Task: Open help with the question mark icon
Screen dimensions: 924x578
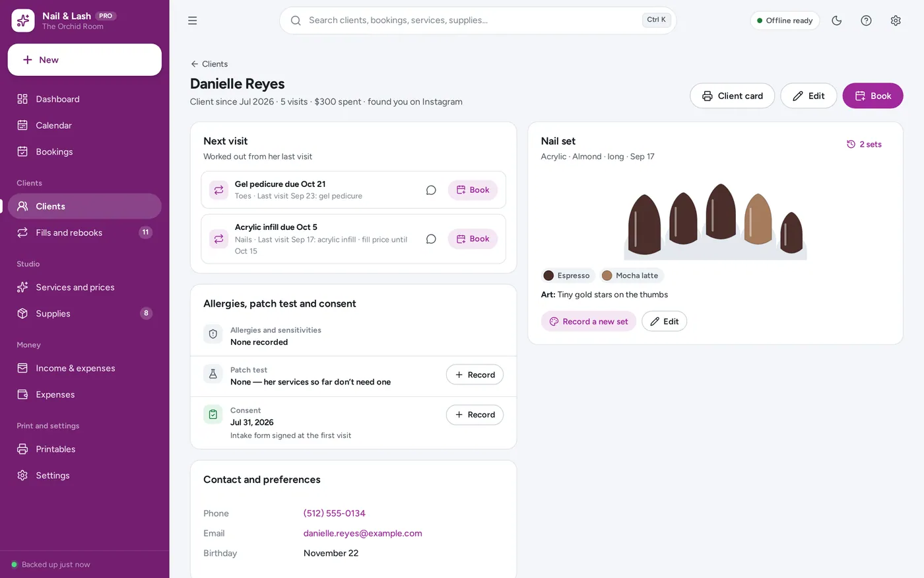Action: click(866, 20)
